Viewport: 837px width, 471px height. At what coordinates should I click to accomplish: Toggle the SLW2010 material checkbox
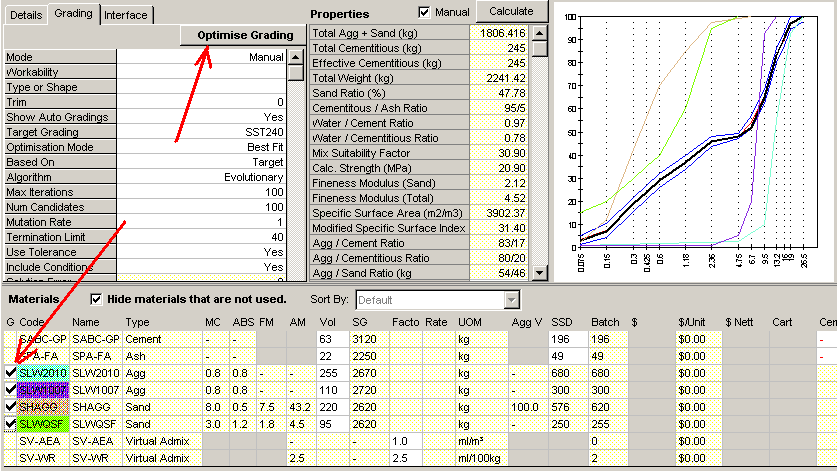point(11,373)
